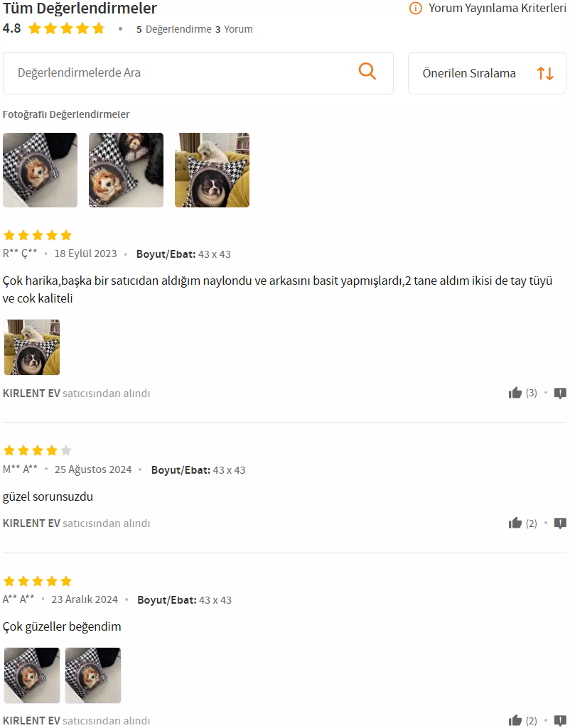Click the orange sort arrows icon

pyautogui.click(x=545, y=73)
